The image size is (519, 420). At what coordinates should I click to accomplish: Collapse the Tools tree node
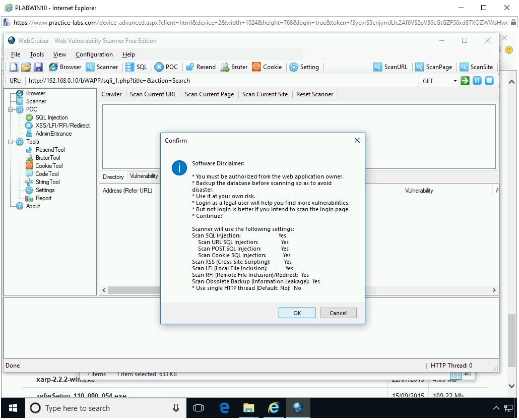pos(11,142)
